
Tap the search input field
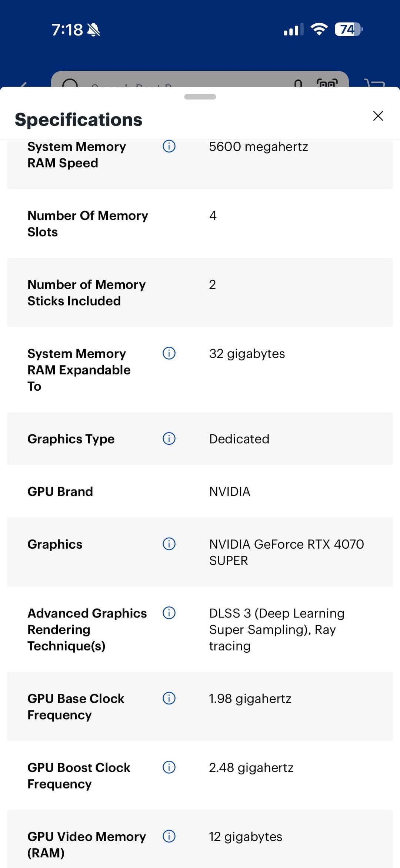point(178,82)
